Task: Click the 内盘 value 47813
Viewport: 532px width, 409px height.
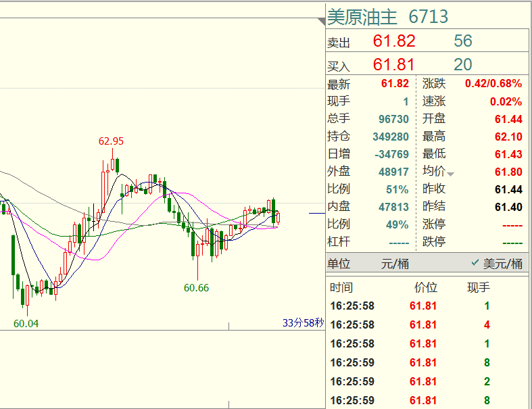Action: click(393, 207)
